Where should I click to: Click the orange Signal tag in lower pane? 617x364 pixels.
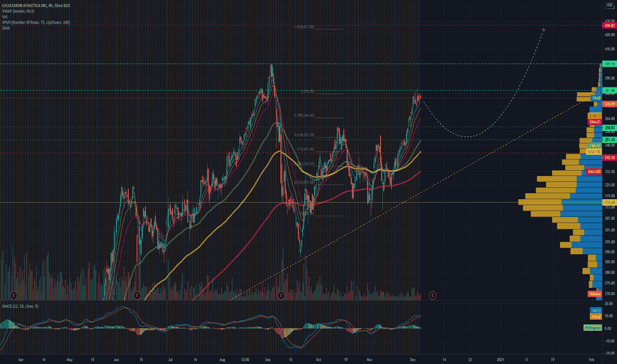[x=596, y=316]
